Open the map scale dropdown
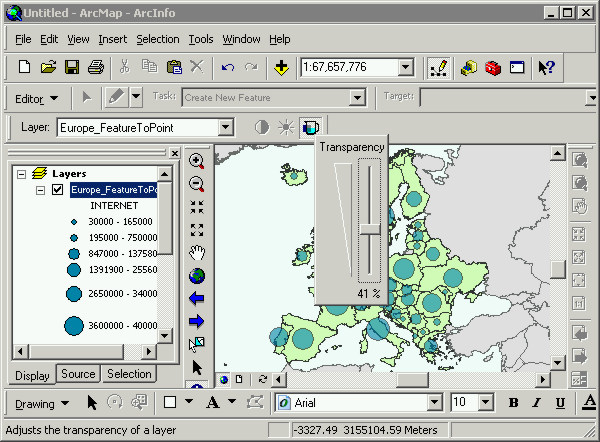 [405, 67]
